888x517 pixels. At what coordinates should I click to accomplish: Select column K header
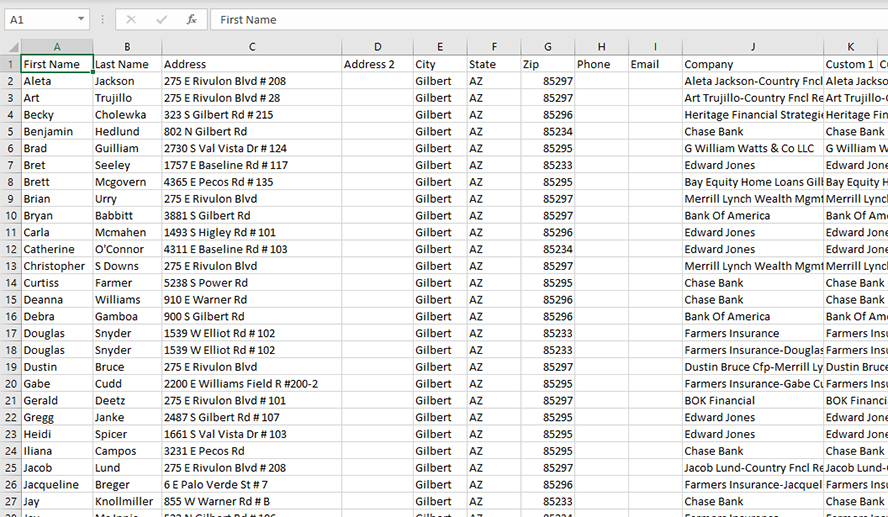pos(850,47)
